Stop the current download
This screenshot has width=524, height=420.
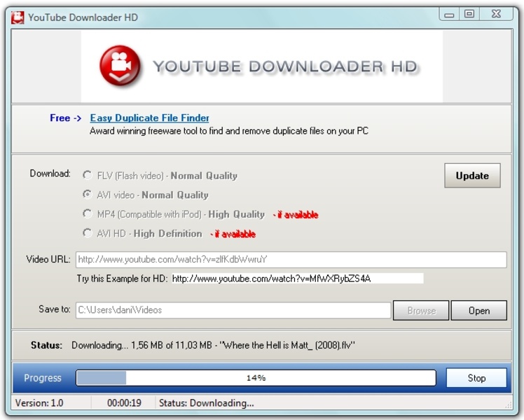[x=476, y=378]
